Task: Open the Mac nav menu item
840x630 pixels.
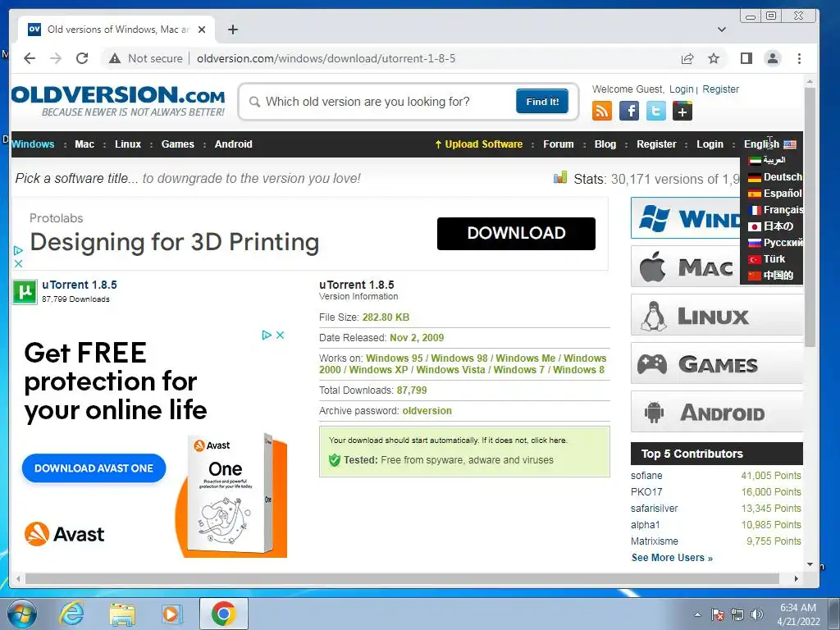Action: pyautogui.click(x=84, y=144)
